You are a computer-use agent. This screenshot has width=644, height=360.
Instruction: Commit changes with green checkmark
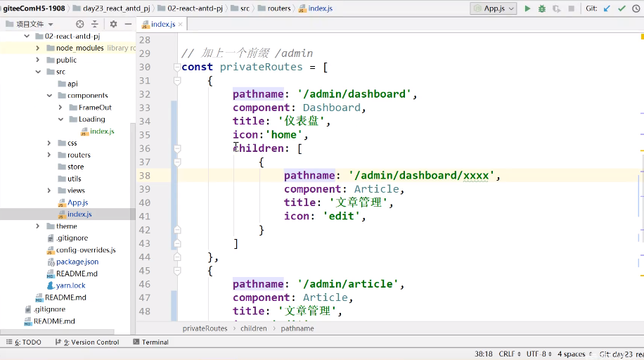point(622,8)
